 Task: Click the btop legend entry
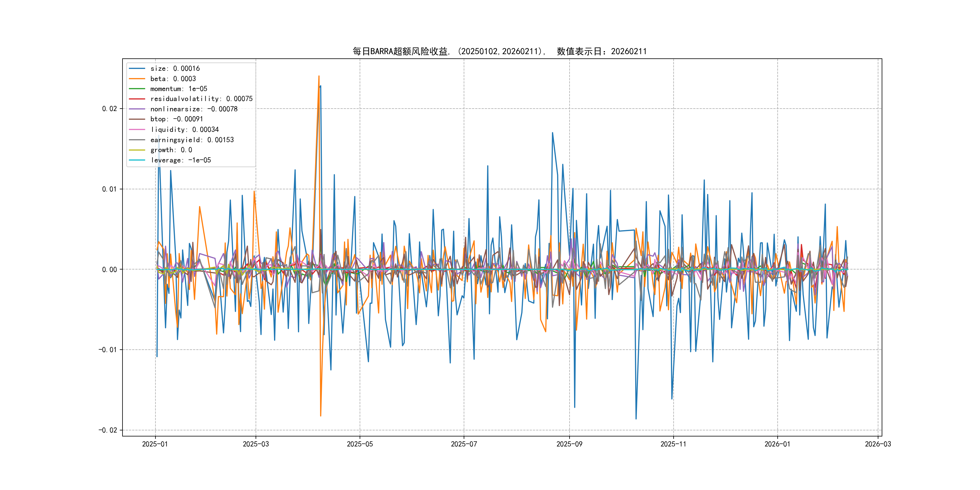point(177,119)
